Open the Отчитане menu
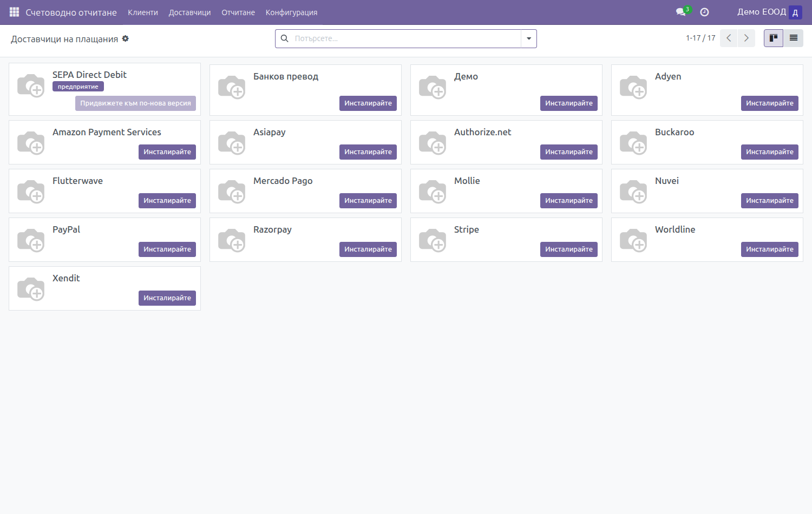812x514 pixels. click(238, 12)
